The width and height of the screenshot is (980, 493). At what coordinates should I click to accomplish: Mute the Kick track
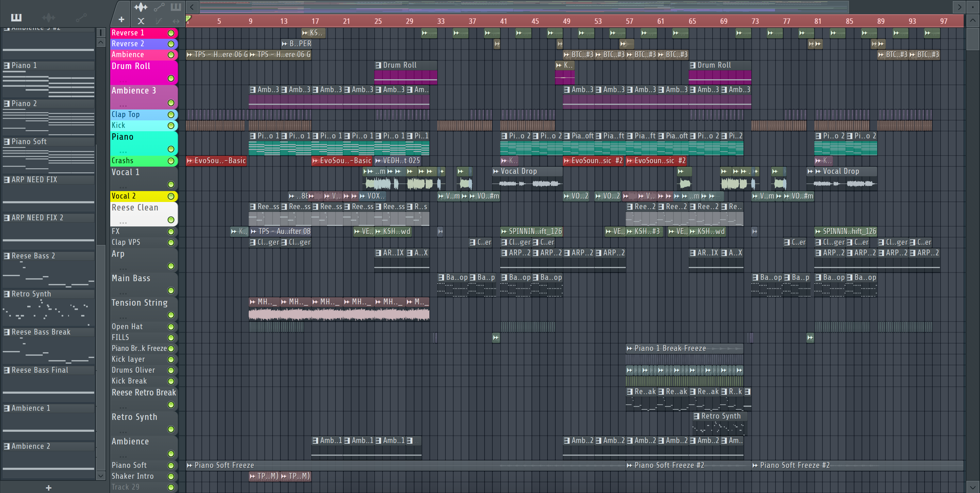(x=171, y=125)
